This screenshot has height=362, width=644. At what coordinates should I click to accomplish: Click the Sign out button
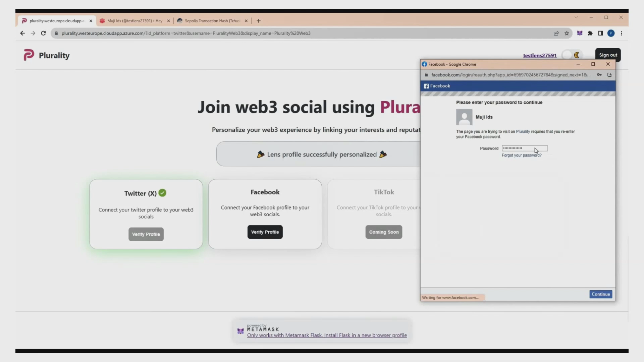pyautogui.click(x=608, y=55)
